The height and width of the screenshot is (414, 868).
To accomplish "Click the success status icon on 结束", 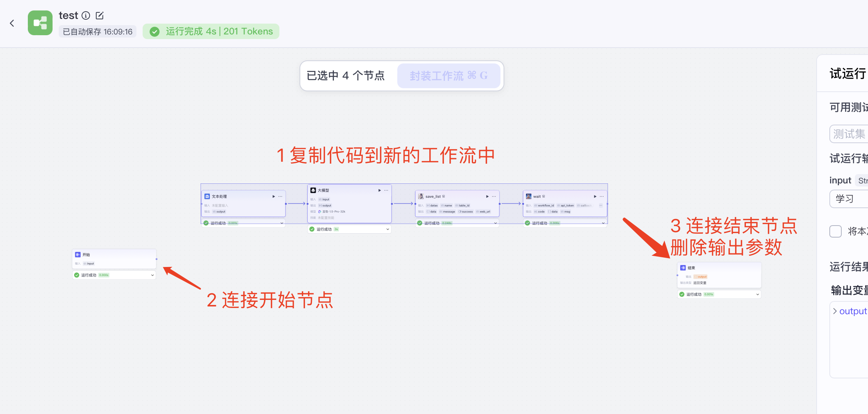I will (x=682, y=294).
